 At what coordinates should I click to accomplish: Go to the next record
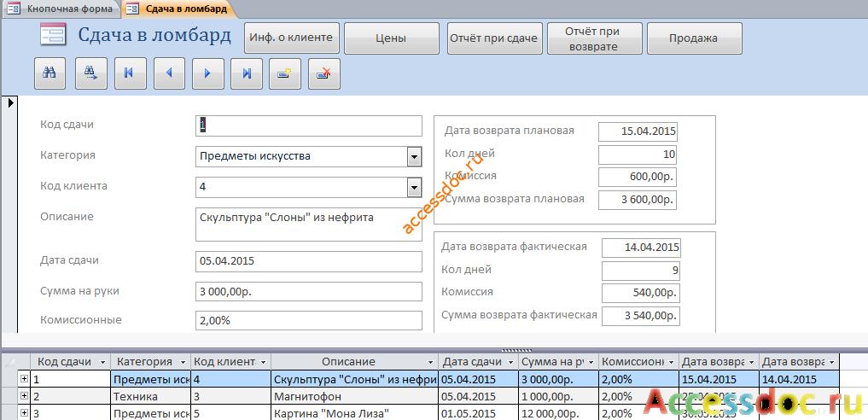pyautogui.click(x=208, y=73)
